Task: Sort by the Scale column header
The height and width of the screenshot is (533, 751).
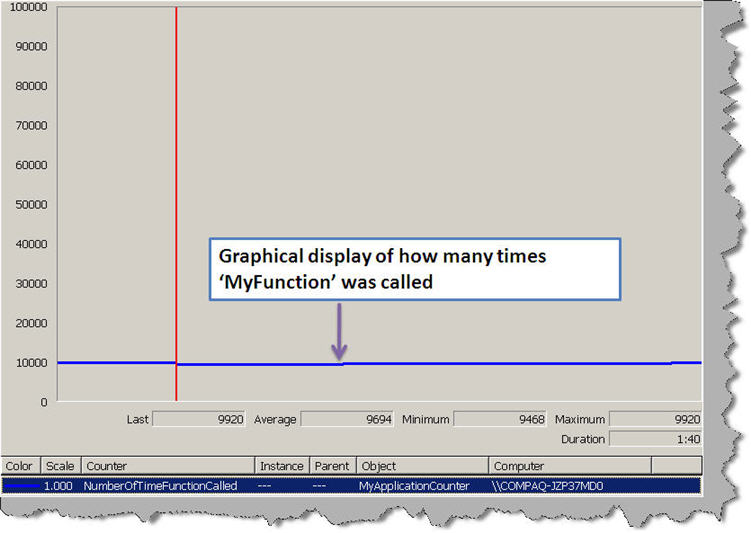Action: point(61,466)
